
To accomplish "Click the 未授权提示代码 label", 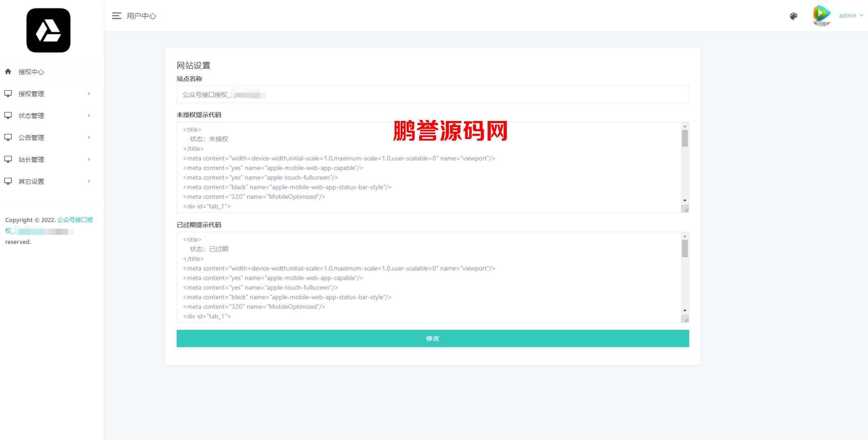I will click(x=199, y=115).
